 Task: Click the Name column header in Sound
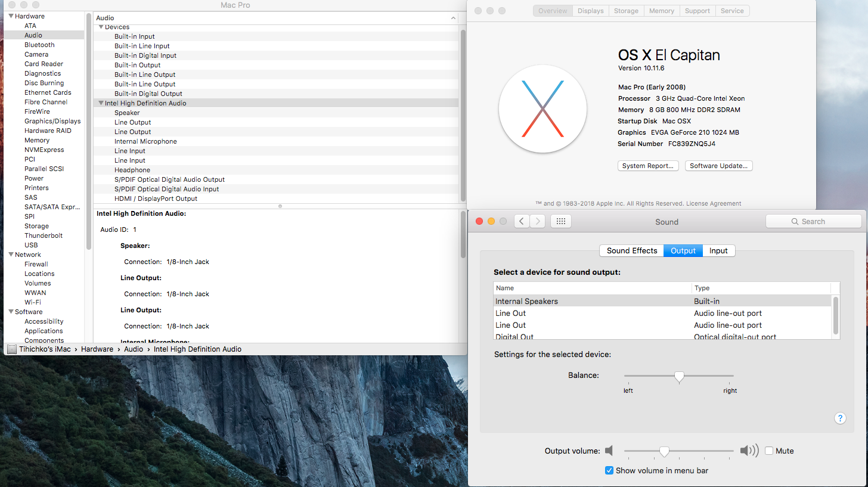click(x=593, y=288)
